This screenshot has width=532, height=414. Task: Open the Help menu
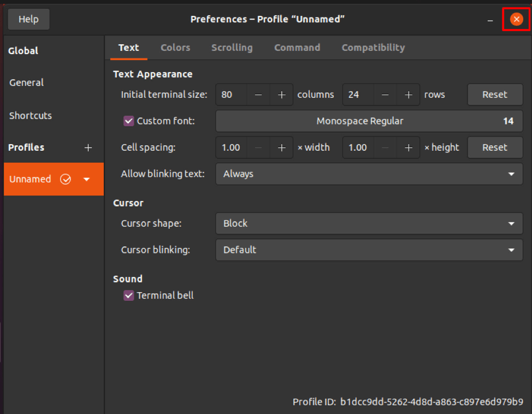pos(28,19)
